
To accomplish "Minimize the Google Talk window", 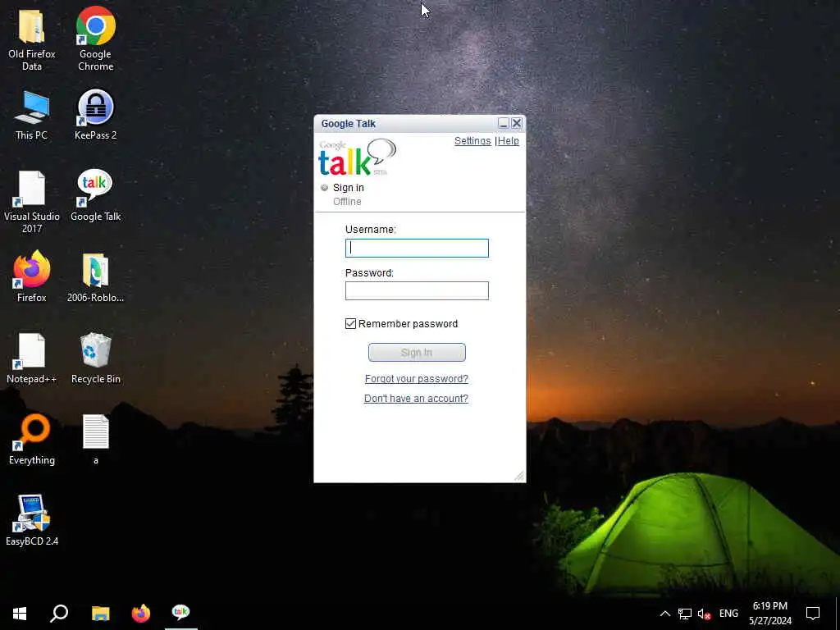I will (503, 123).
